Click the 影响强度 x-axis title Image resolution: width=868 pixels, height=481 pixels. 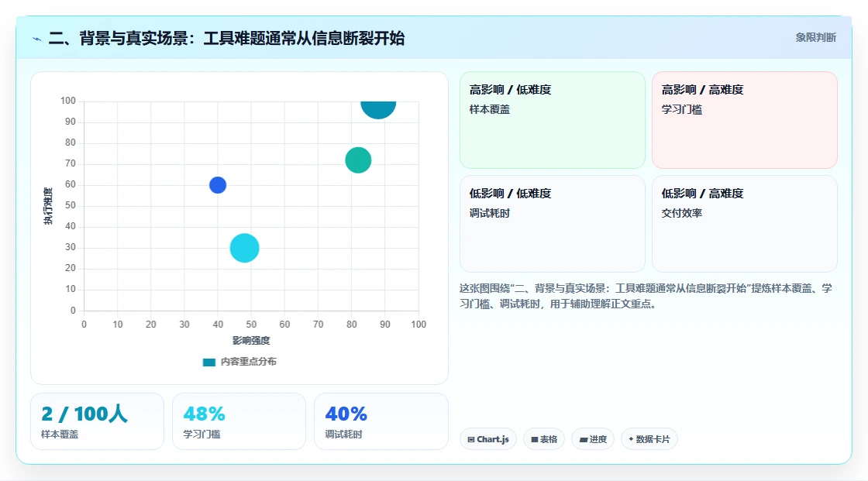point(251,340)
